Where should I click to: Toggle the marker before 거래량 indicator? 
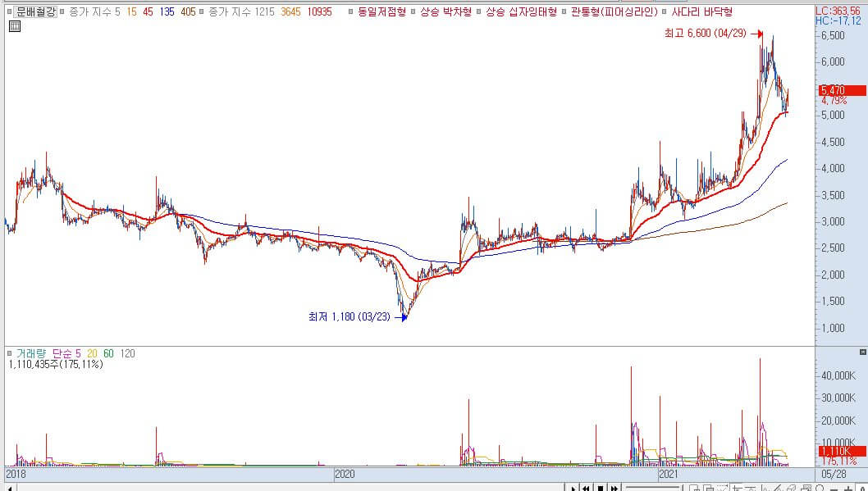tap(9, 353)
